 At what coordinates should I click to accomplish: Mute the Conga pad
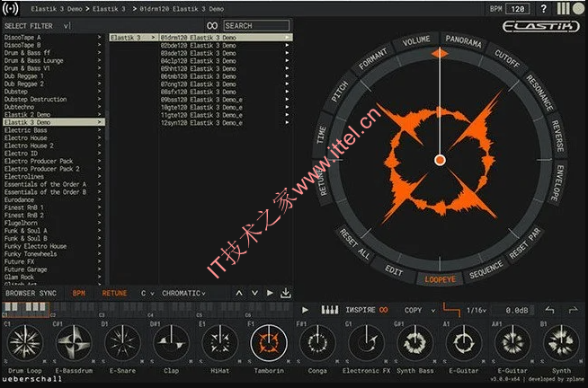click(x=337, y=361)
